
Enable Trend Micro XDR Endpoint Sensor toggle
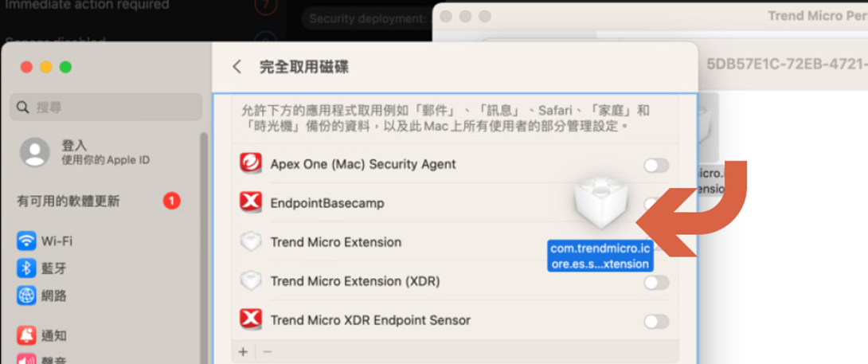coord(656,322)
